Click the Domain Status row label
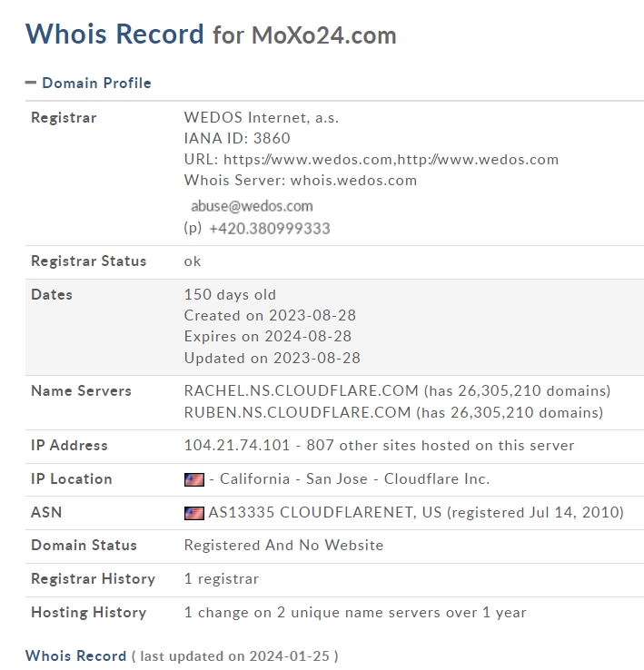The image size is (644, 670). 84,546
